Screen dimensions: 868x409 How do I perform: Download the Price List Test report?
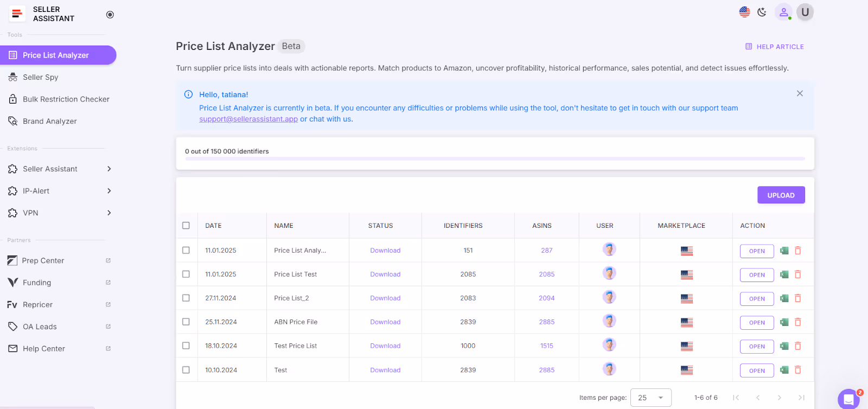click(x=385, y=274)
